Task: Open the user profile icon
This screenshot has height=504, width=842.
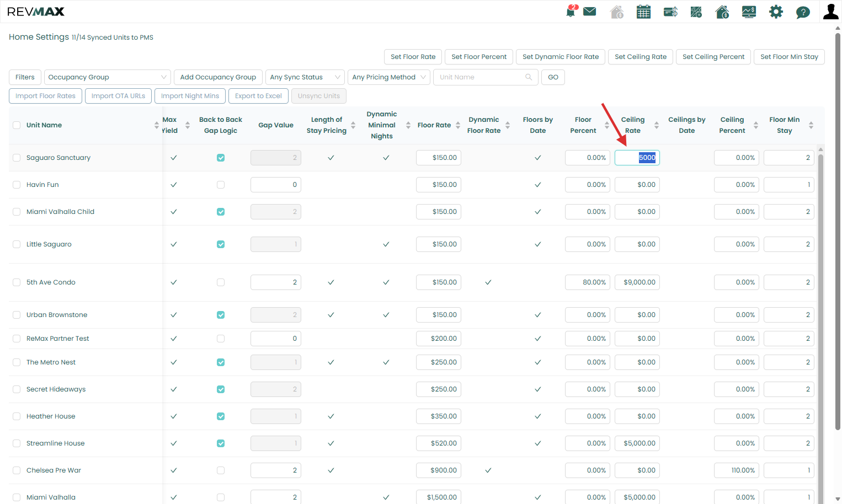Action: [x=830, y=12]
